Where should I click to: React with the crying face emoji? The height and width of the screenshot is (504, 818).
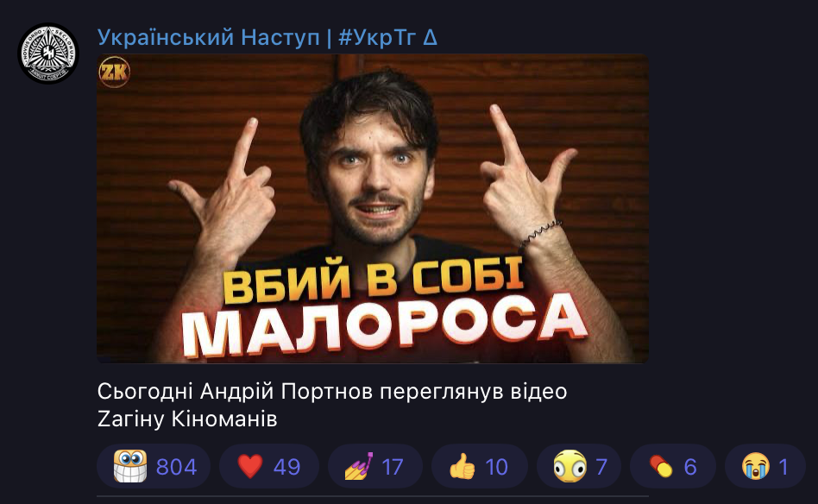click(756, 466)
